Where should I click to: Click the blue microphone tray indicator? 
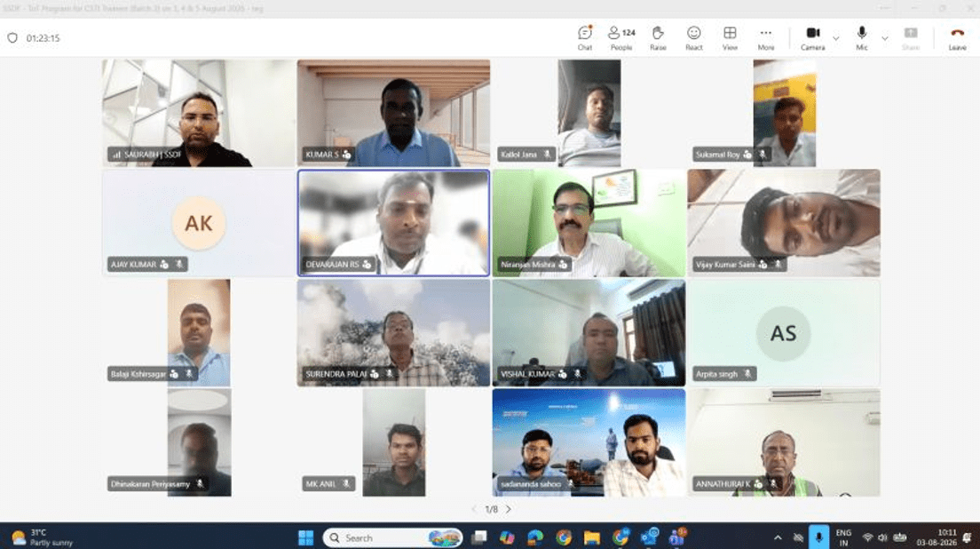pos(818,537)
